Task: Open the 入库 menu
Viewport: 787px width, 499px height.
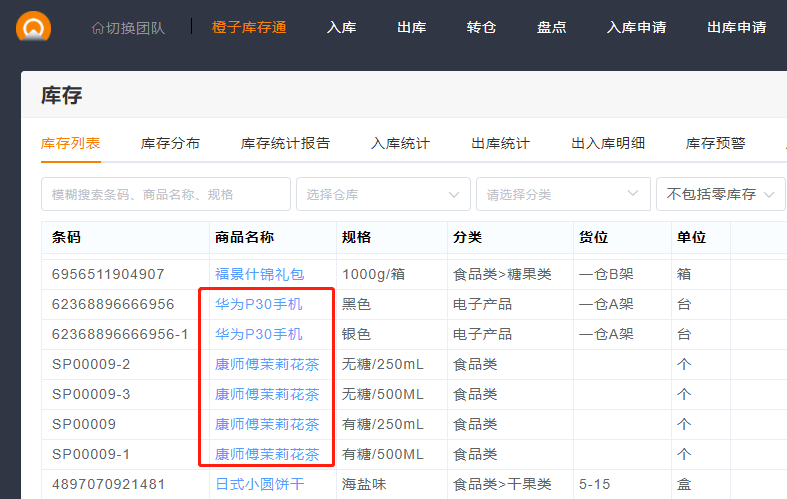Action: point(341,28)
